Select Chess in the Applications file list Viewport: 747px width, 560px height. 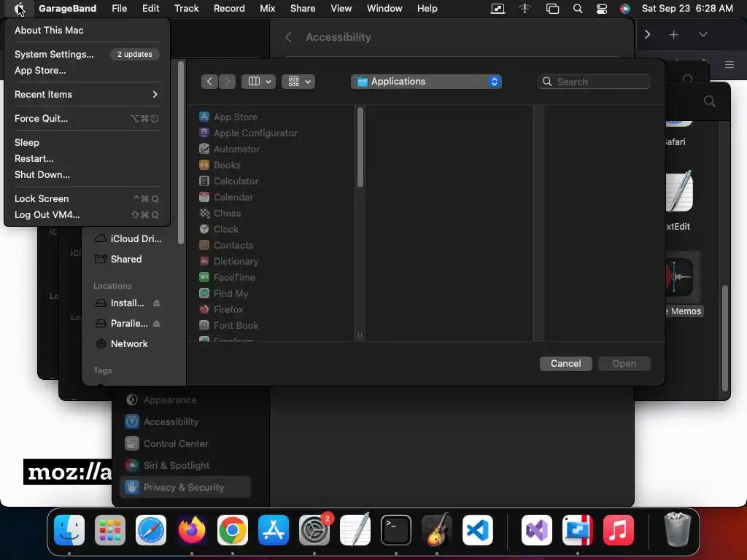click(228, 214)
